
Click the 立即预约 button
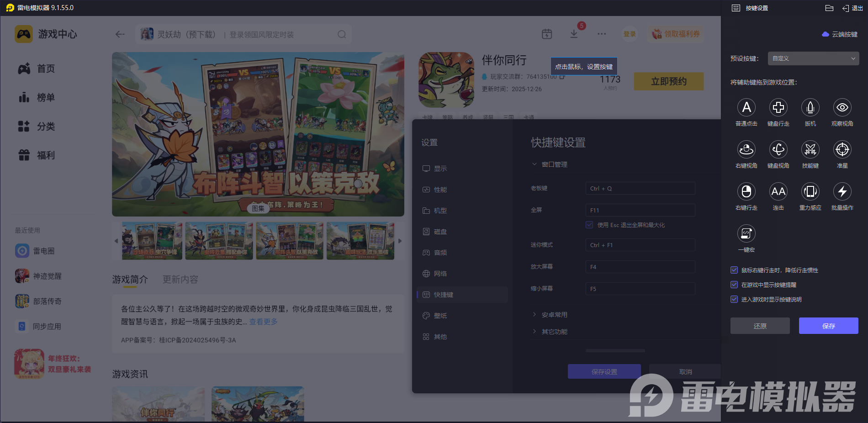[669, 81]
